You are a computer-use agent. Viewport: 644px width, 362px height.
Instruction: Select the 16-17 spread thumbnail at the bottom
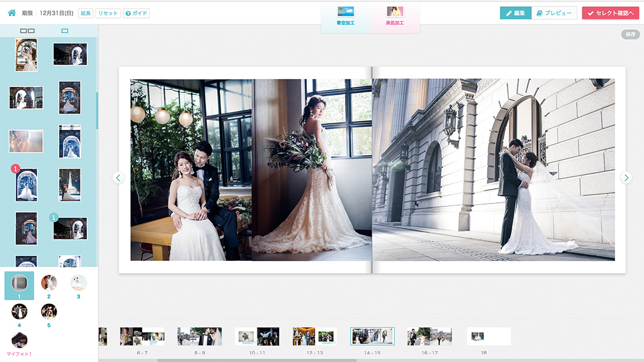click(429, 336)
